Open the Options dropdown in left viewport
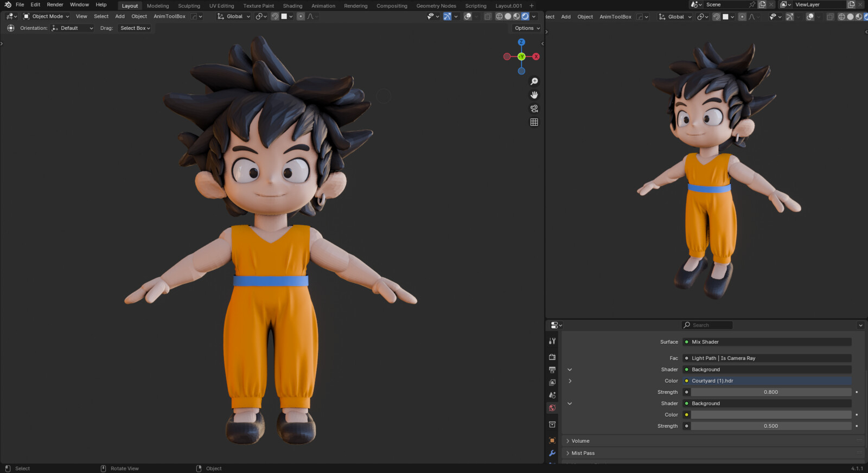 tap(527, 28)
